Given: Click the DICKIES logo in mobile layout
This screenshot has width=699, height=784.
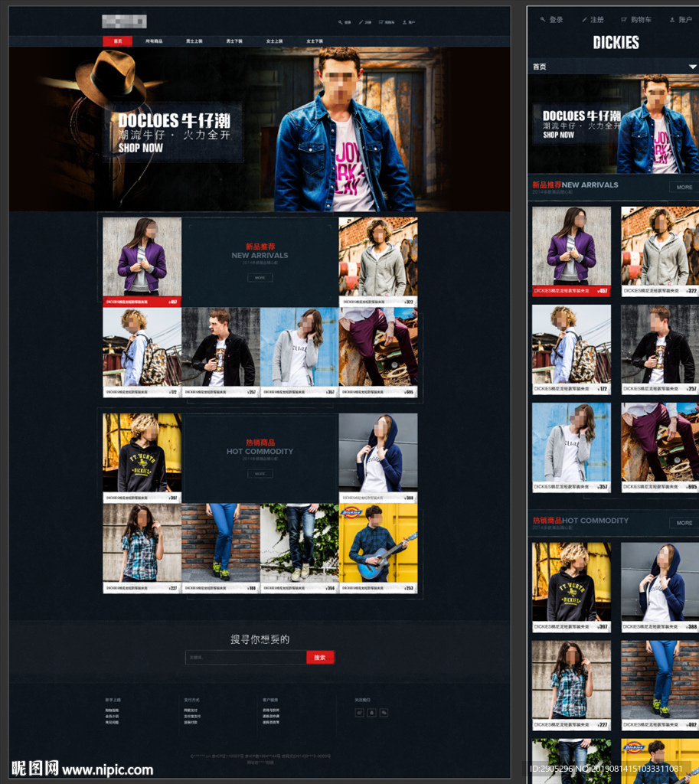Looking at the screenshot, I should tap(616, 43).
